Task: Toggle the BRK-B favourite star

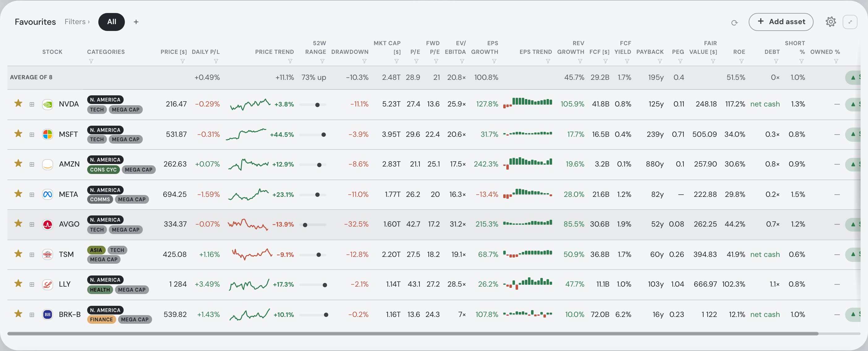Action: click(18, 314)
